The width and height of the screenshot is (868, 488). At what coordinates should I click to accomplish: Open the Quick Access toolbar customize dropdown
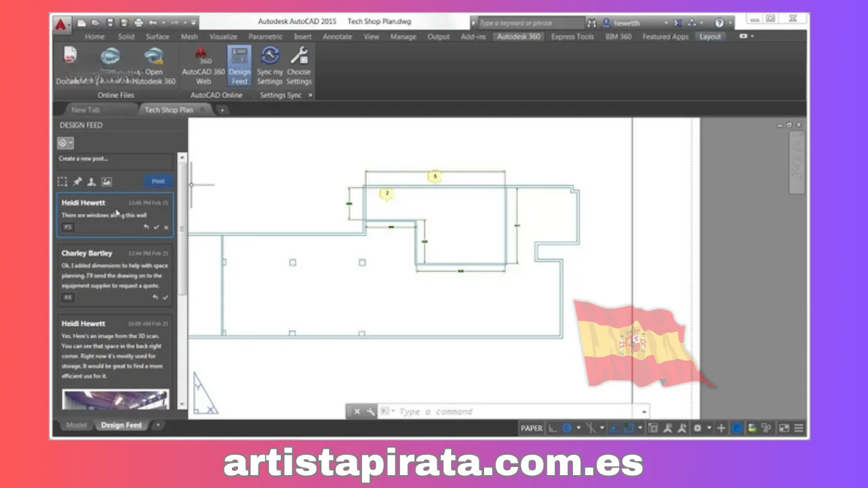tap(193, 23)
